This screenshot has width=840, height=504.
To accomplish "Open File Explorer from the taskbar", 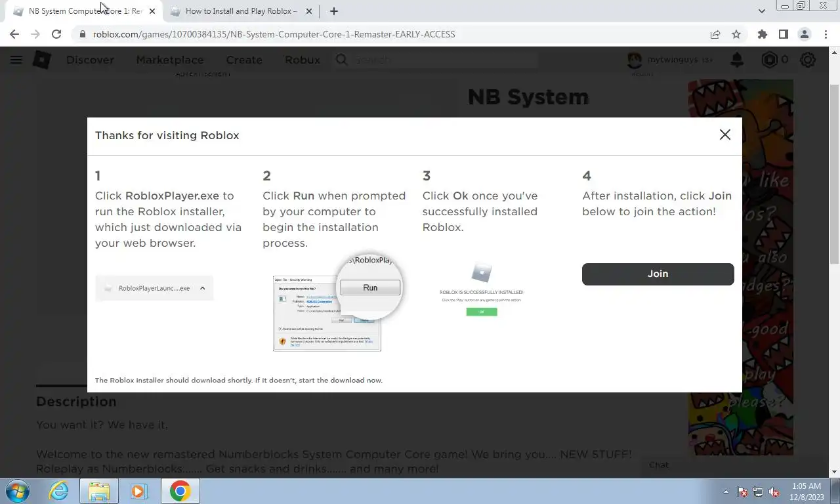I will pyautogui.click(x=99, y=491).
